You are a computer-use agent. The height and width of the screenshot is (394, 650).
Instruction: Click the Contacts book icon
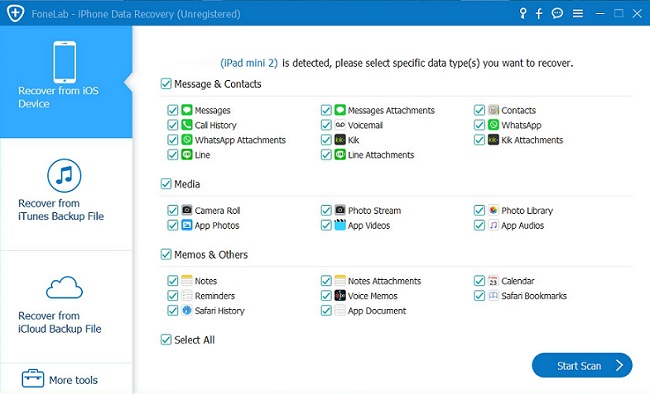(x=493, y=109)
